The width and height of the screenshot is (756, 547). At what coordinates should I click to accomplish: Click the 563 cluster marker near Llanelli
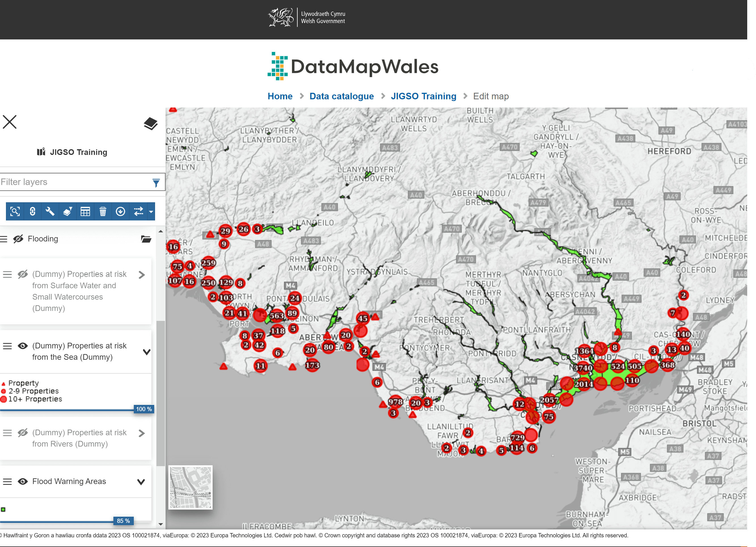(x=277, y=315)
